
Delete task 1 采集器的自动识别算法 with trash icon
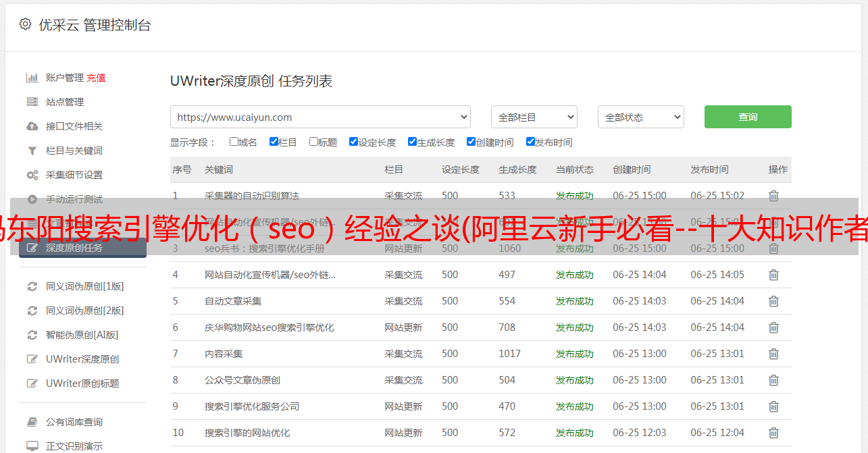coord(774,196)
